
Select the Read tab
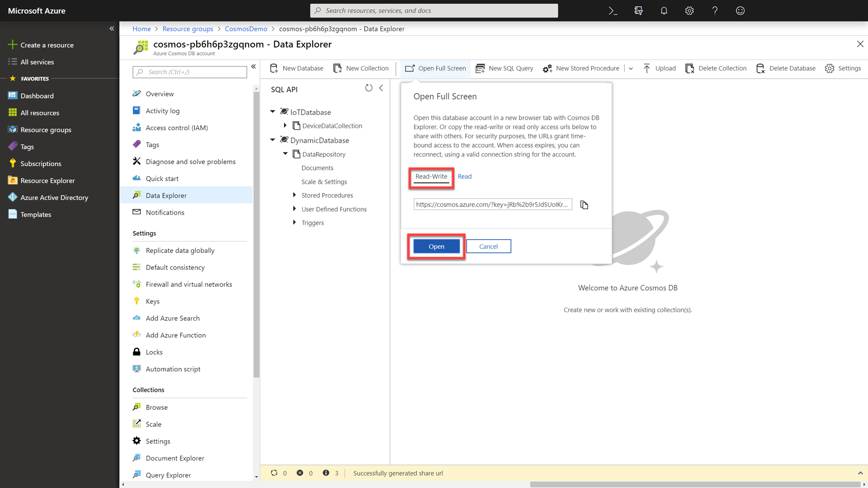464,176
